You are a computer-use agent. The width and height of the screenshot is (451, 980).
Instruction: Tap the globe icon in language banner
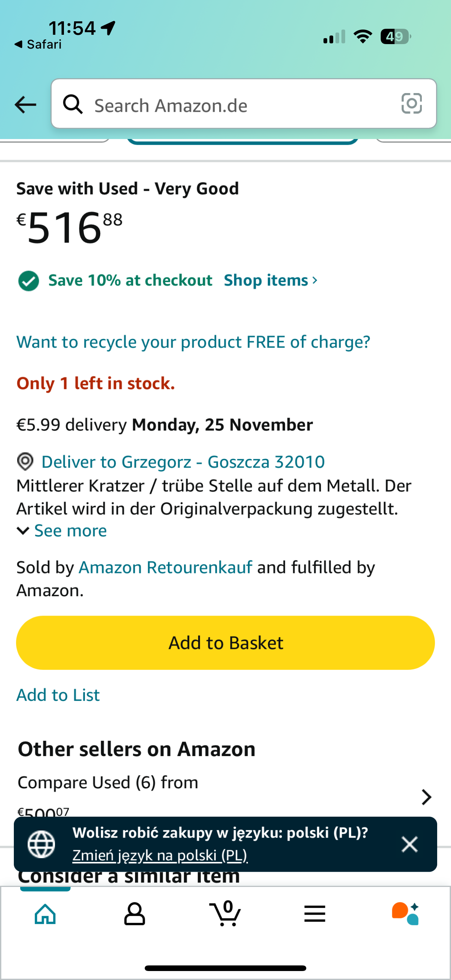[x=42, y=844]
